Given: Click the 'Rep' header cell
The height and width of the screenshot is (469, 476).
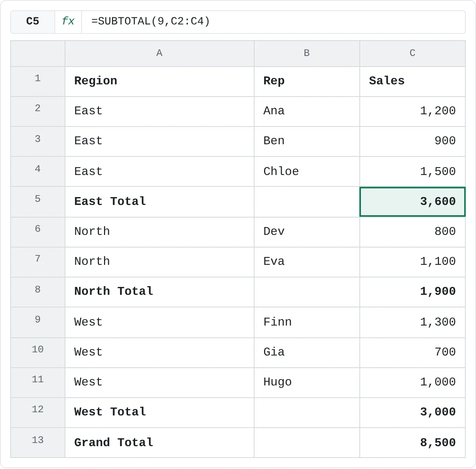Looking at the screenshot, I should 307,82.
